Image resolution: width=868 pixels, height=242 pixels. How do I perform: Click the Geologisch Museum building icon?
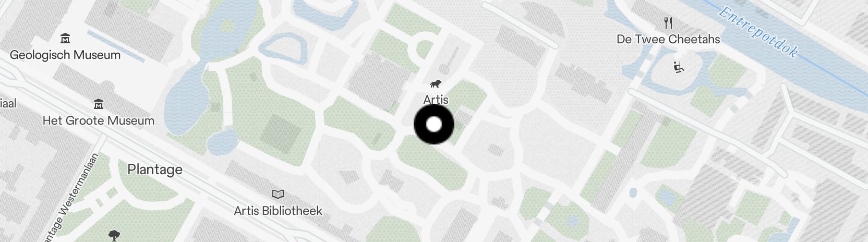click(65, 39)
